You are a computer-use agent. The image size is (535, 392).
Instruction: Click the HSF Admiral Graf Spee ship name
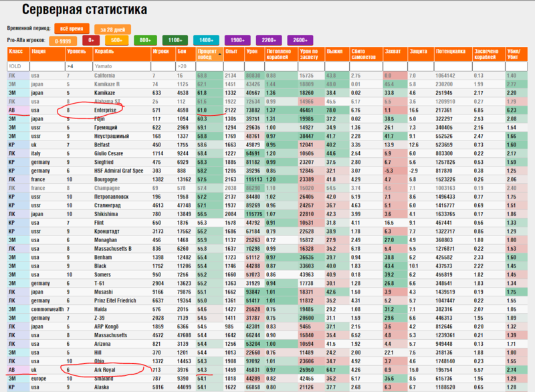[119, 170]
